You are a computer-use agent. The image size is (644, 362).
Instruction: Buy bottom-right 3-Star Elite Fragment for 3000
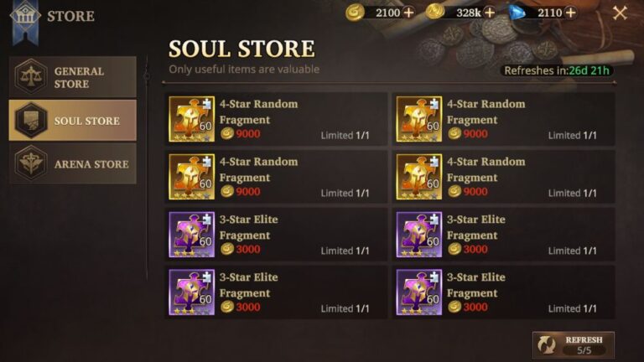[x=503, y=292]
